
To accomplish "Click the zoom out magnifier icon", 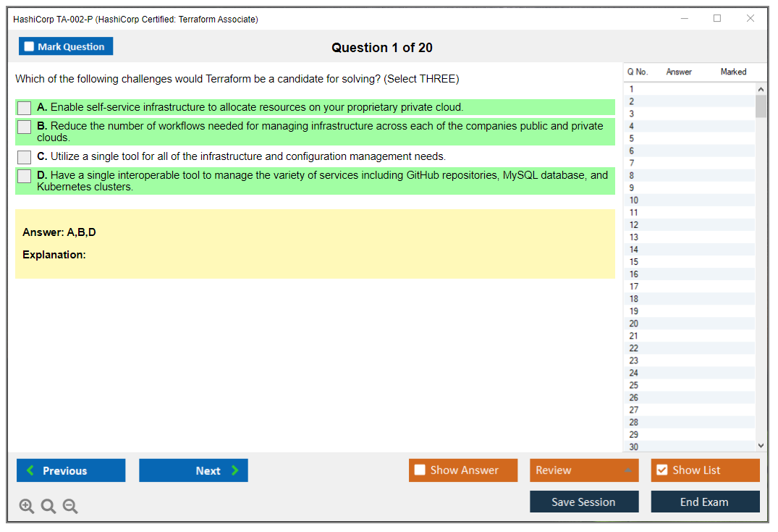I will point(70,507).
